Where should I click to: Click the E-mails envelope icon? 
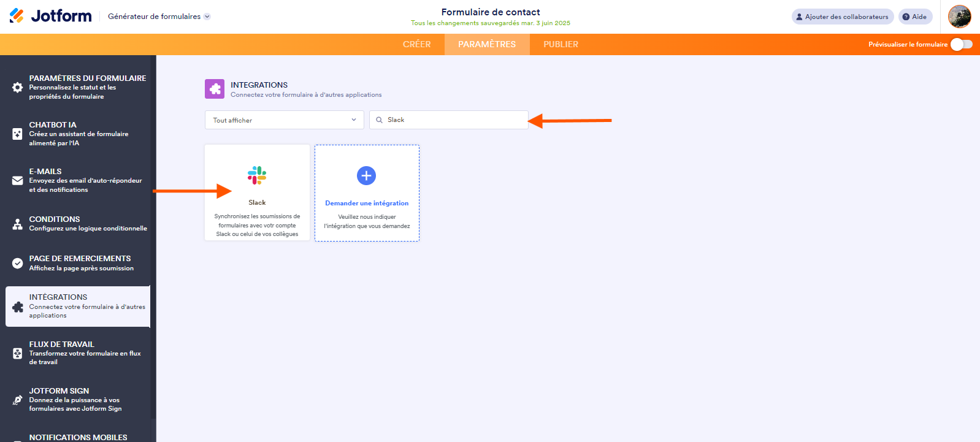pyautogui.click(x=18, y=180)
